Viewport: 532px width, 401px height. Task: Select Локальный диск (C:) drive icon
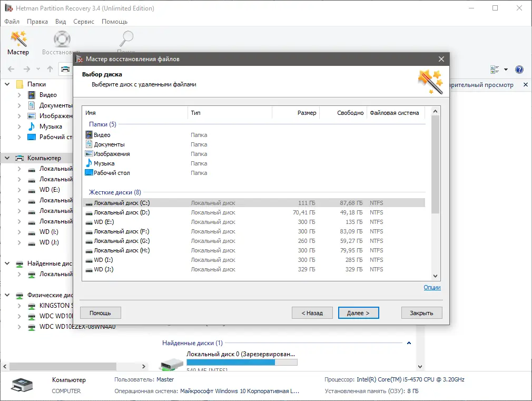pyautogui.click(x=89, y=203)
